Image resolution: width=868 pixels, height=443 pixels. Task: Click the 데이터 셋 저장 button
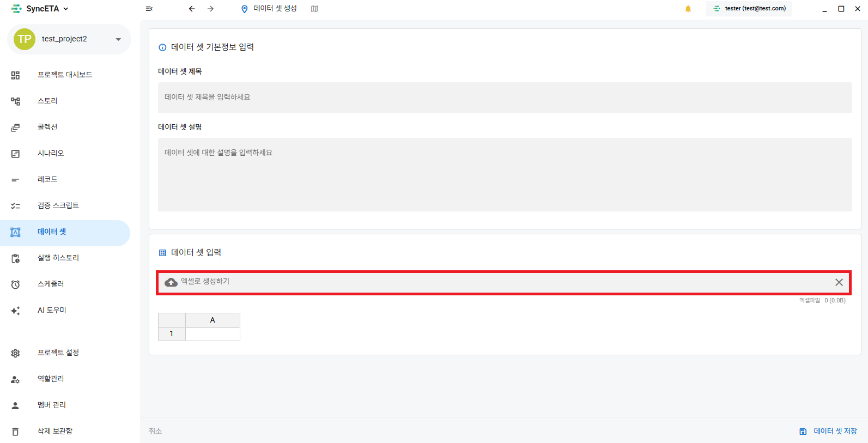tap(835, 431)
